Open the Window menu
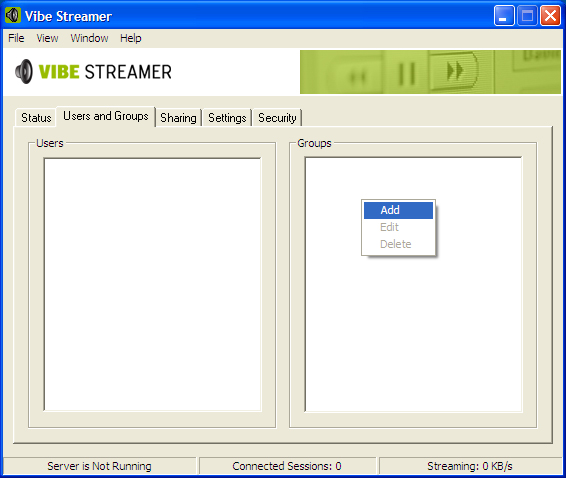The width and height of the screenshot is (566, 478). point(89,38)
